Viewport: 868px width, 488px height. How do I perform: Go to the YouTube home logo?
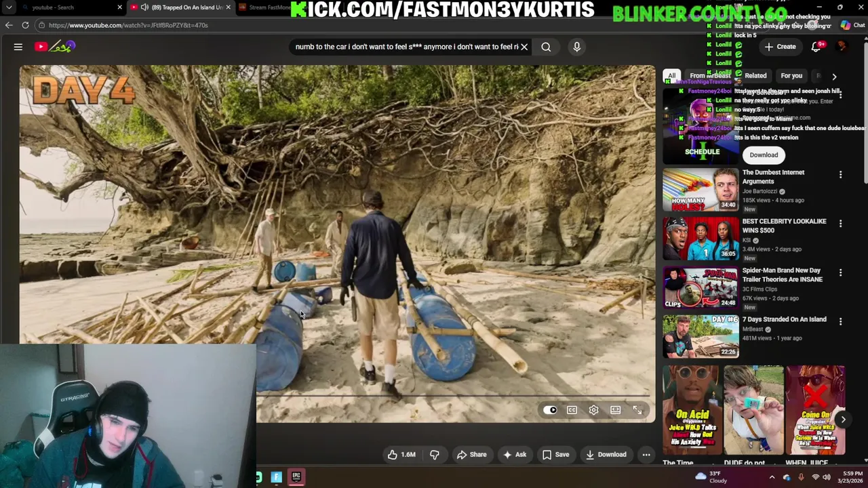click(55, 47)
